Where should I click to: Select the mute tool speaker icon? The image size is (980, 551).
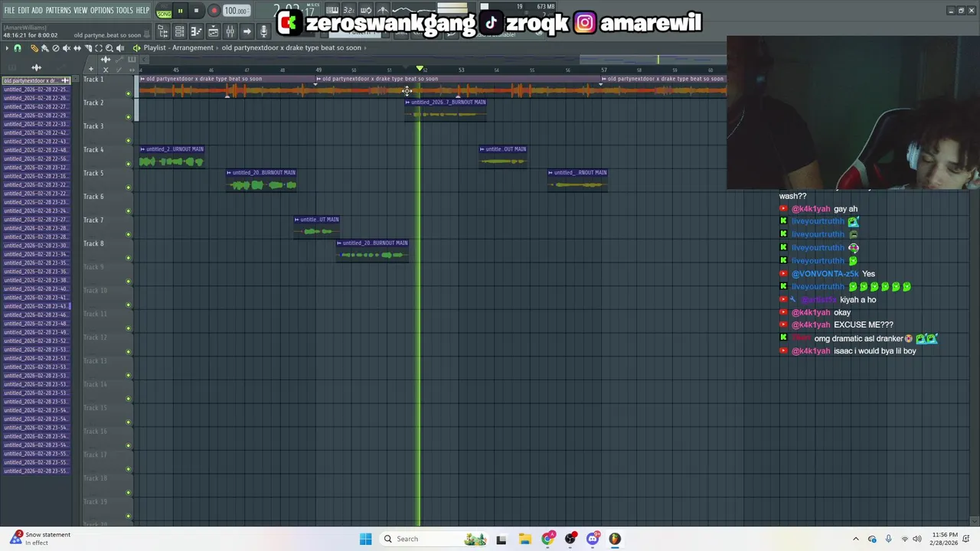pyautogui.click(x=67, y=48)
